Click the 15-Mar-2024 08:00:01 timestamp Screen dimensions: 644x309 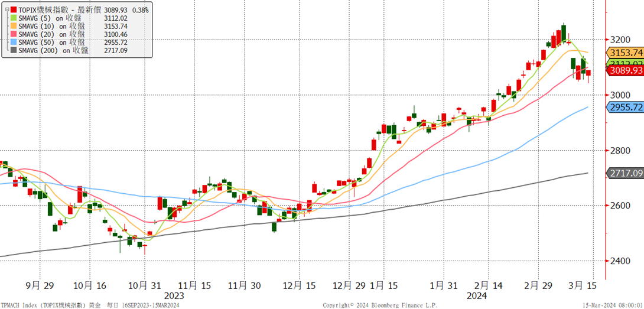click(612, 305)
